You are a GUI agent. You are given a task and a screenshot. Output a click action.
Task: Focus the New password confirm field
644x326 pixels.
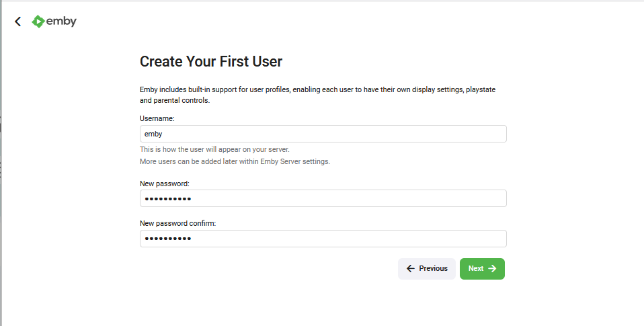pyautogui.click(x=323, y=239)
